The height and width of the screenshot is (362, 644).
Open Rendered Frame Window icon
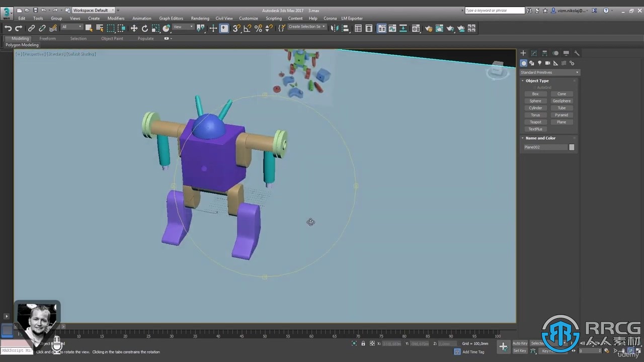point(439,29)
